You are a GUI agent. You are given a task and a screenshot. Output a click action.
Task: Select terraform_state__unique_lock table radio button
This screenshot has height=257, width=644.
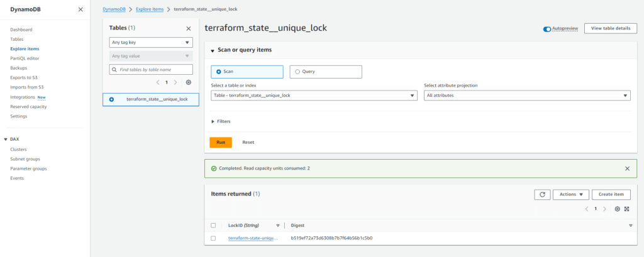111,99
